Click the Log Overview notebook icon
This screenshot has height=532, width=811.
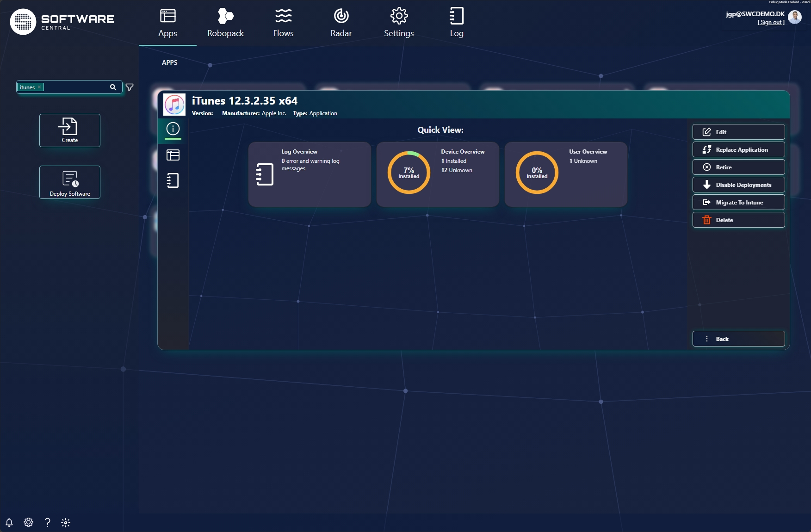(x=265, y=174)
